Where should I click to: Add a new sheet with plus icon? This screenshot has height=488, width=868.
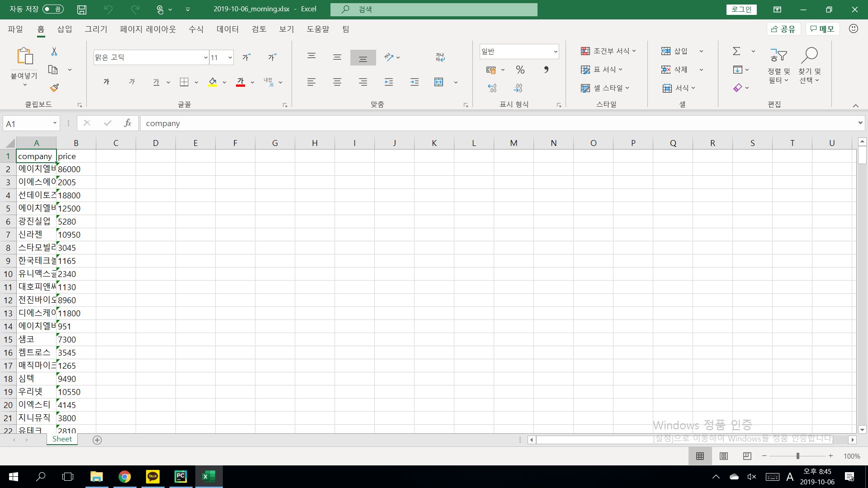pyautogui.click(x=97, y=440)
